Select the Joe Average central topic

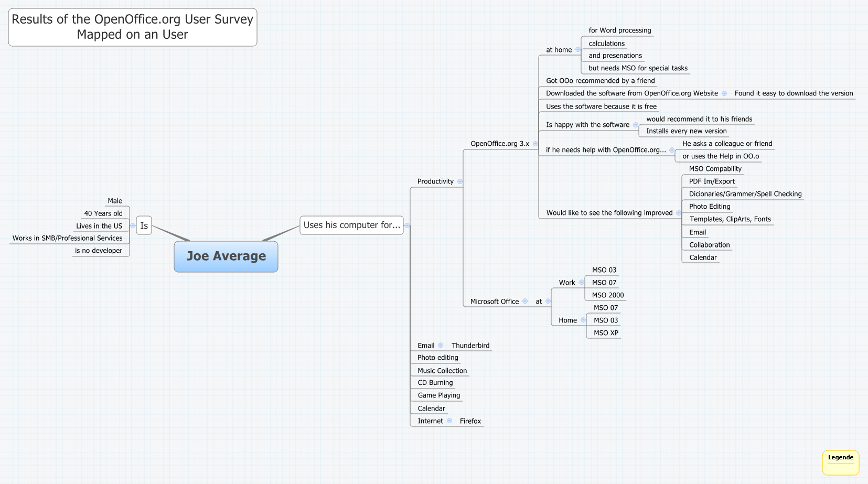(x=226, y=256)
